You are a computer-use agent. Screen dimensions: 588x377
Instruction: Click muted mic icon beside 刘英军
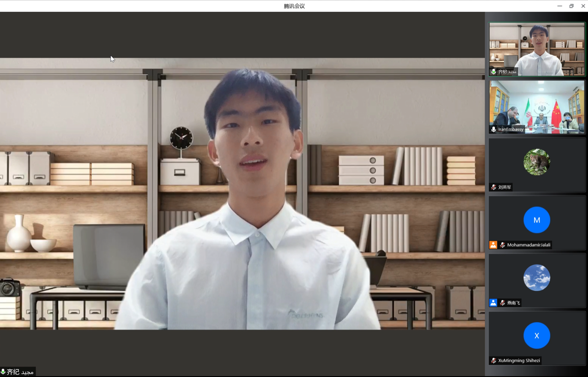(494, 187)
